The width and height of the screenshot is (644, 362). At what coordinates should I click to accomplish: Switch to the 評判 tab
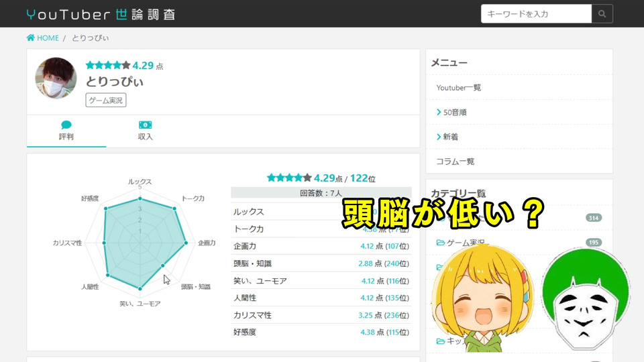pos(66,131)
